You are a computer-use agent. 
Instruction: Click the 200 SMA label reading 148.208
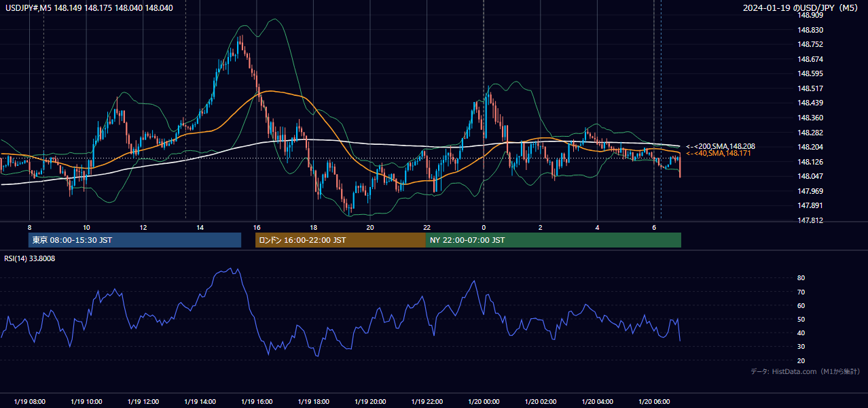[x=720, y=146]
